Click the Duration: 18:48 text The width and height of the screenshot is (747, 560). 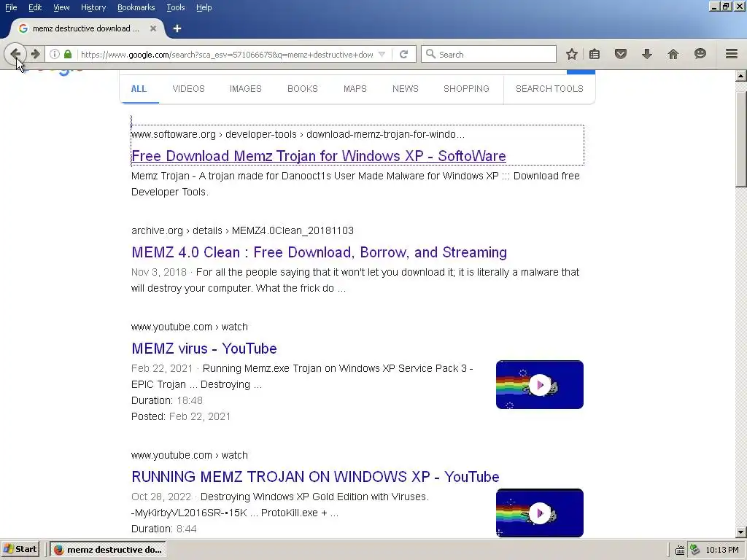pyautogui.click(x=167, y=400)
